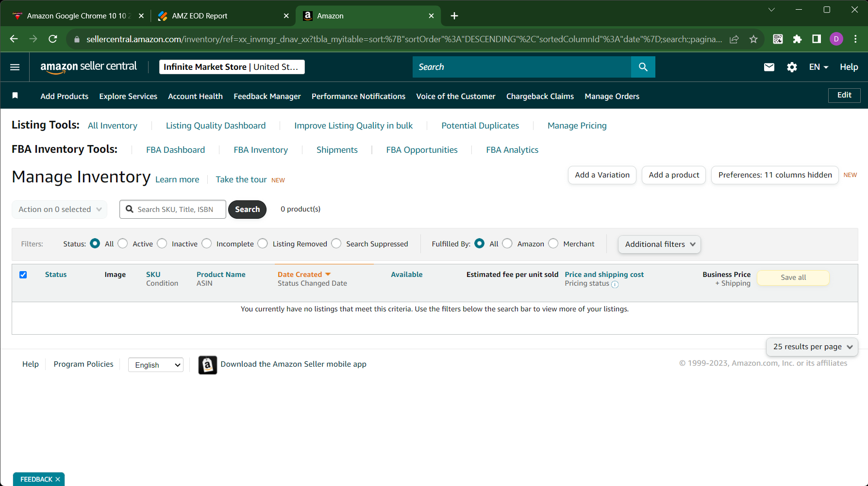
Task: Select the Search Suppressed radio button
Action: point(336,243)
